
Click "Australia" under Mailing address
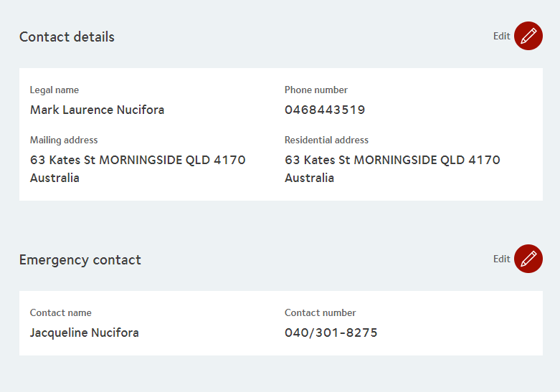[x=54, y=178]
